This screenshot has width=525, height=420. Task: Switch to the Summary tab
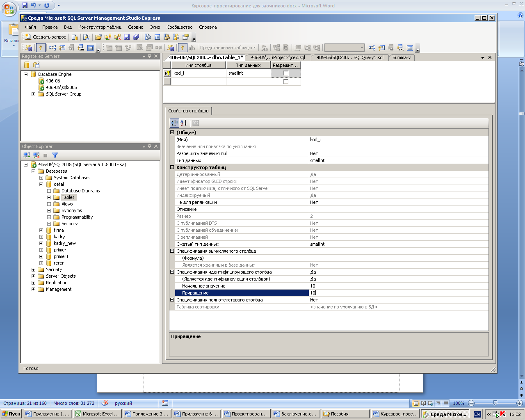402,57
